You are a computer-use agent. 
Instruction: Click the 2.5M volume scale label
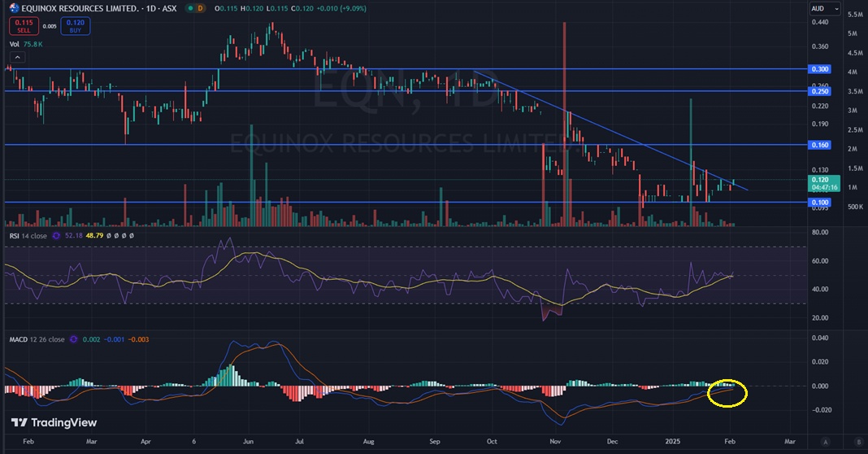point(855,129)
